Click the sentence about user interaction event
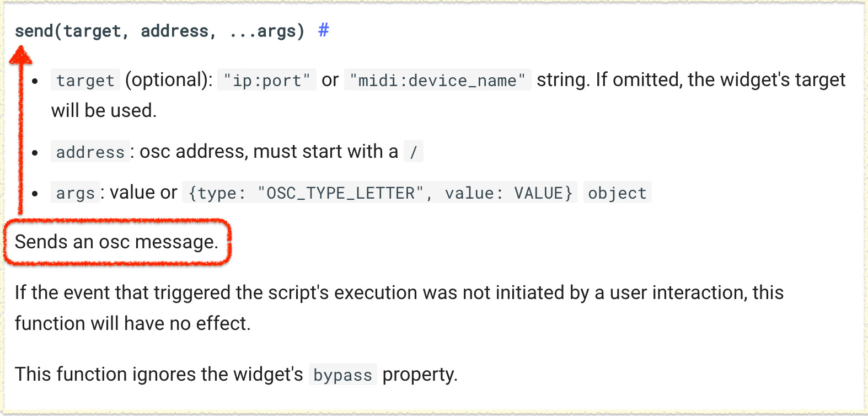The image size is (868, 416). (x=399, y=308)
